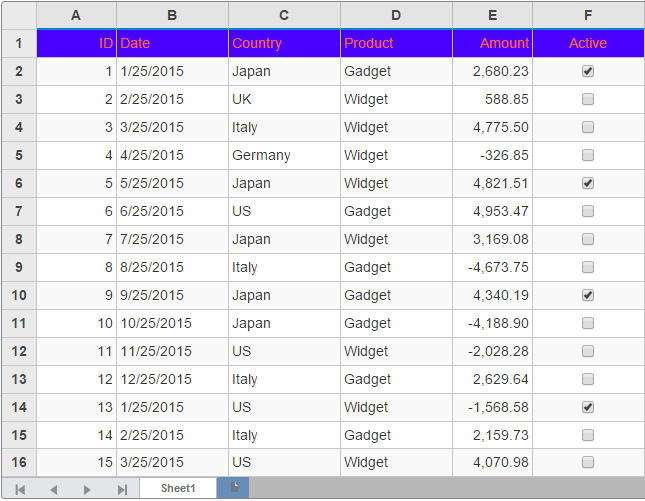
Task: Select column A header
Action: click(77, 15)
